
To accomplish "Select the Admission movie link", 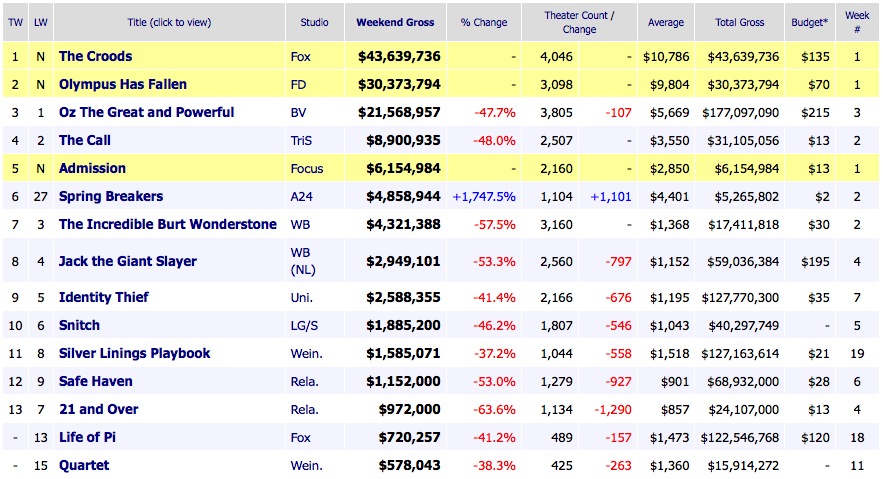I will coord(92,168).
